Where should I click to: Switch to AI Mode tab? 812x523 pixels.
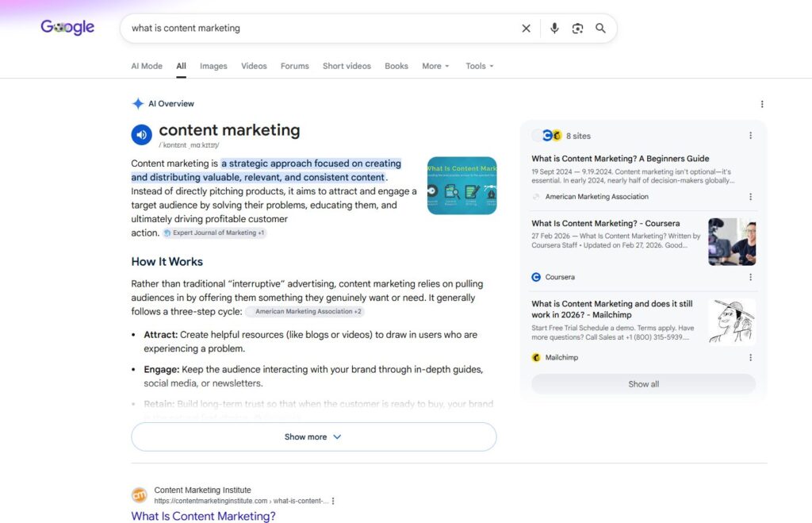pos(147,67)
